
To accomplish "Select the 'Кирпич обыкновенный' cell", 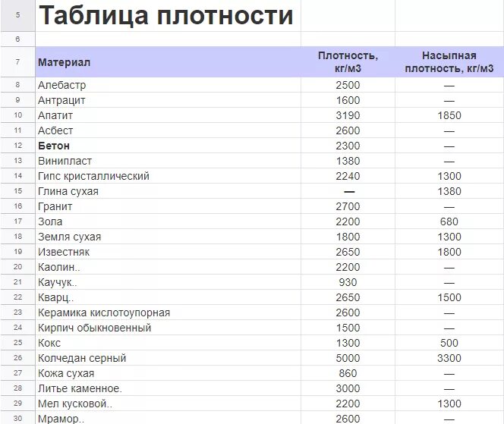I will point(168,328).
